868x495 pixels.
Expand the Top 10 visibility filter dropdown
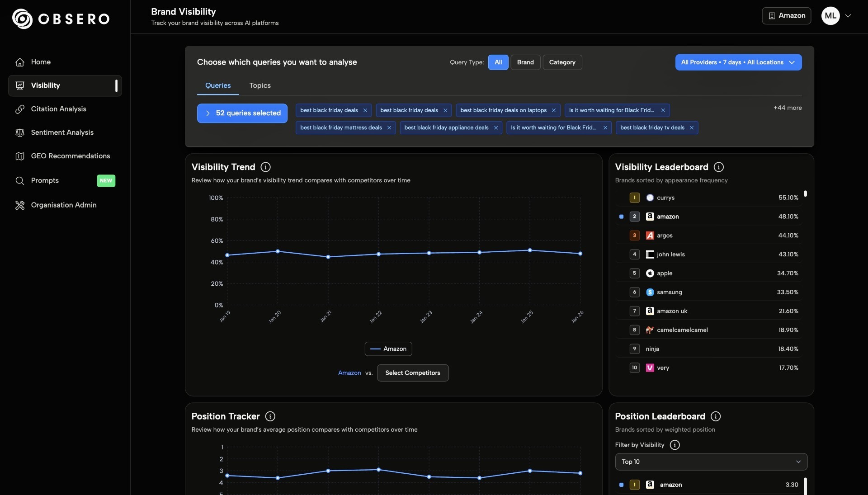[x=711, y=462]
